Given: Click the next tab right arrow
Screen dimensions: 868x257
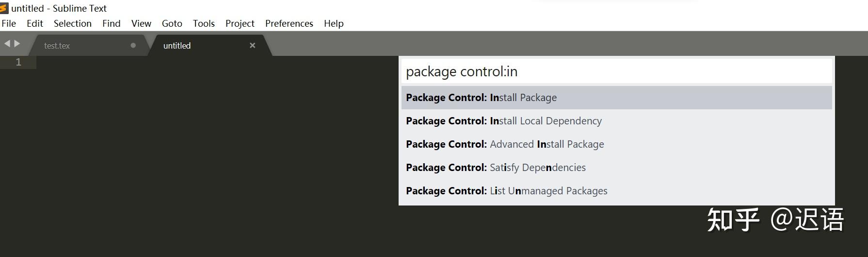Looking at the screenshot, I should point(17,44).
